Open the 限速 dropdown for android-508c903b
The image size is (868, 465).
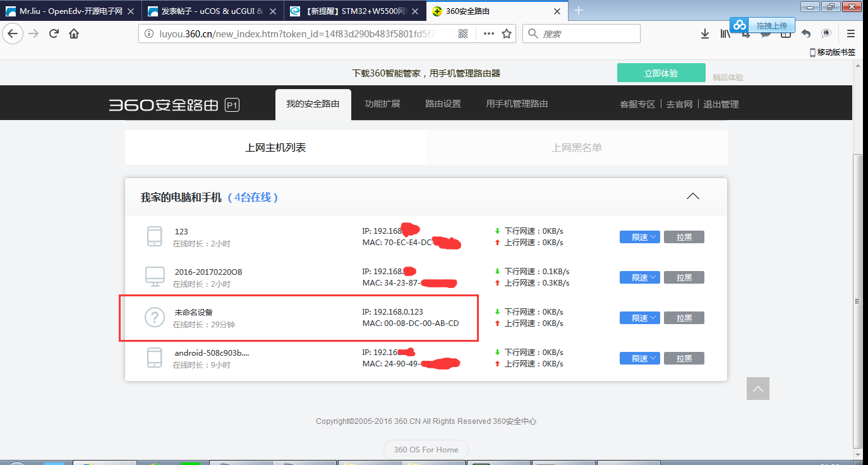[x=640, y=358]
